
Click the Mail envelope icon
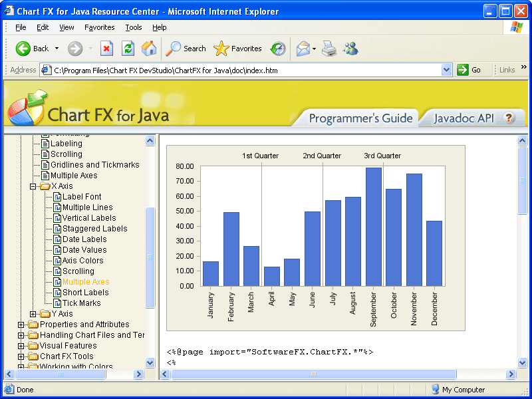pos(303,49)
